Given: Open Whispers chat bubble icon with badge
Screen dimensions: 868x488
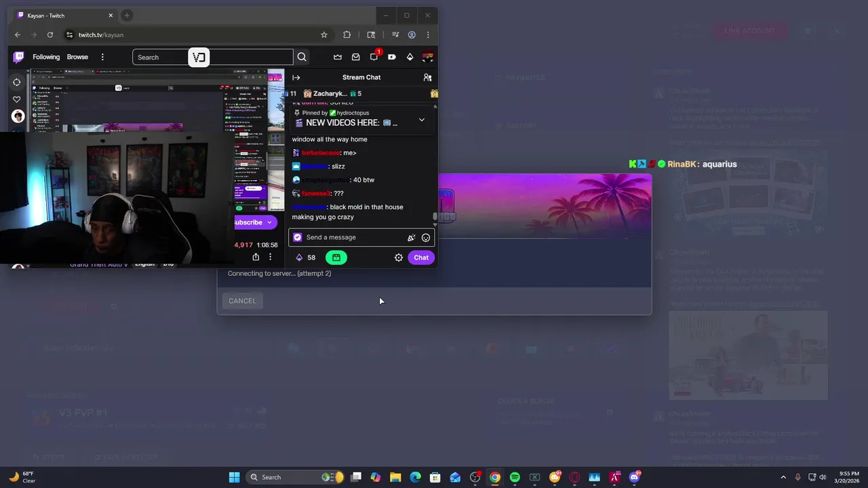Looking at the screenshot, I should 374,57.
